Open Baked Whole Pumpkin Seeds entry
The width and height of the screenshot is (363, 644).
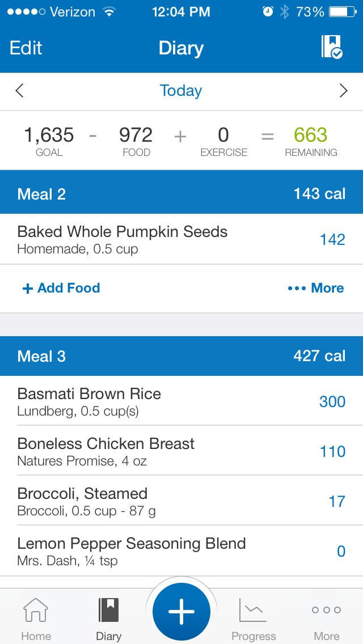click(x=181, y=239)
